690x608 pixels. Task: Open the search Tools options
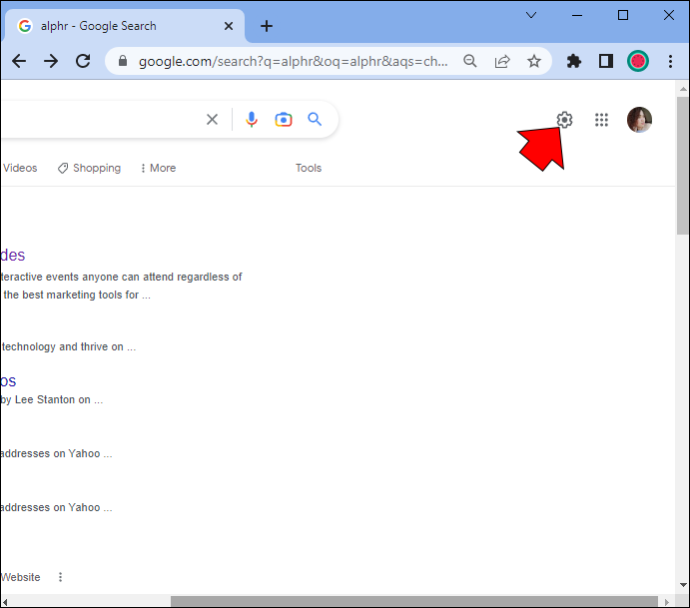(x=308, y=168)
